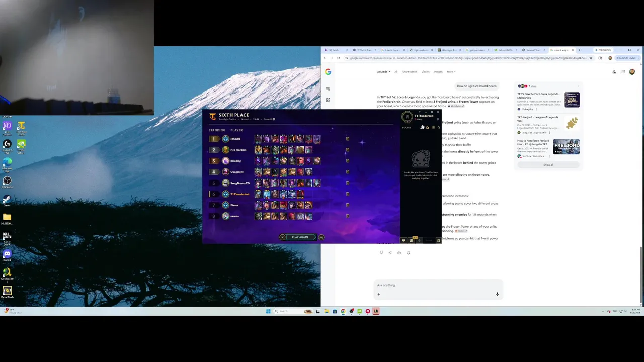
Task: Click thumbs up on AI response
Action: point(399,253)
